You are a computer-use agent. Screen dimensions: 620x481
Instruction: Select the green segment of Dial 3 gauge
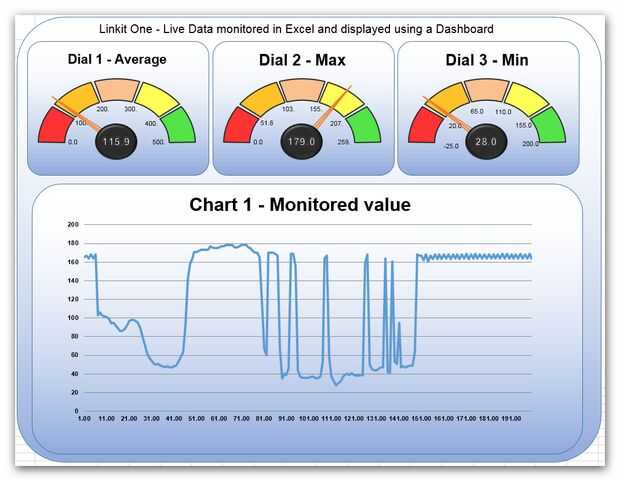pos(549,127)
